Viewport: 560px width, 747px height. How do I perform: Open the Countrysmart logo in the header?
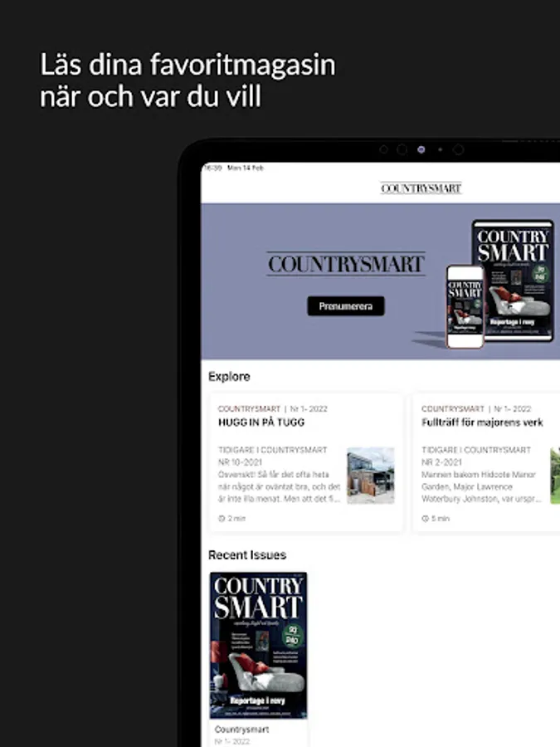click(421, 188)
